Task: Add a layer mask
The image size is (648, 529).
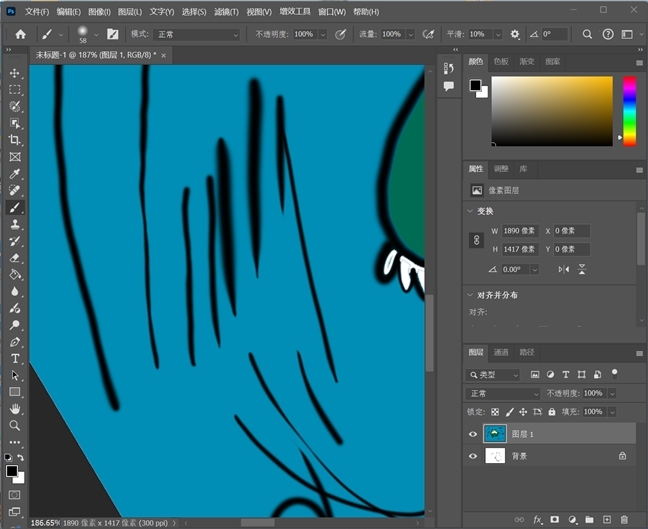Action: [555, 519]
